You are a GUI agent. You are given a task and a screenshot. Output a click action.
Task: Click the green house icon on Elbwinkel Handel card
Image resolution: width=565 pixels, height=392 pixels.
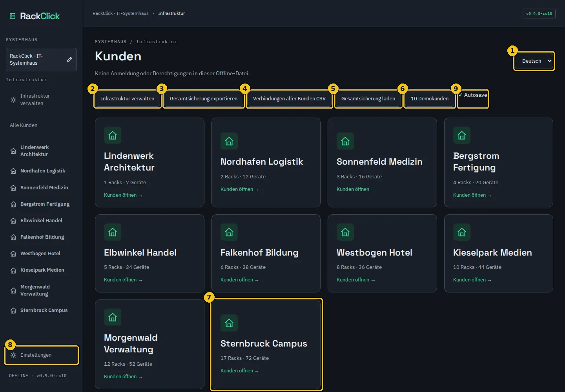(113, 232)
